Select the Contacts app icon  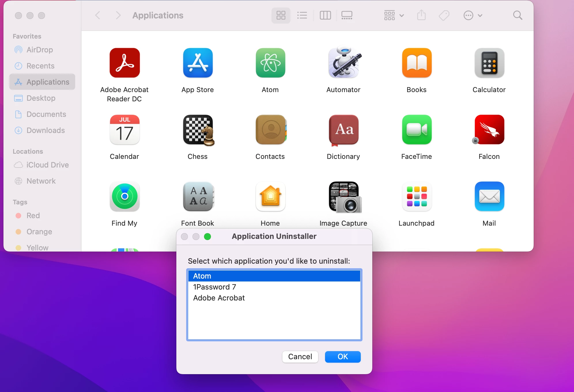tap(271, 130)
